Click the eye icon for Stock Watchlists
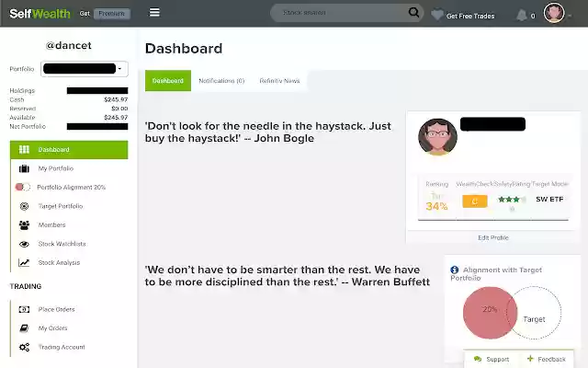Screen dimensions: 588x368 pyautogui.click(x=24, y=244)
